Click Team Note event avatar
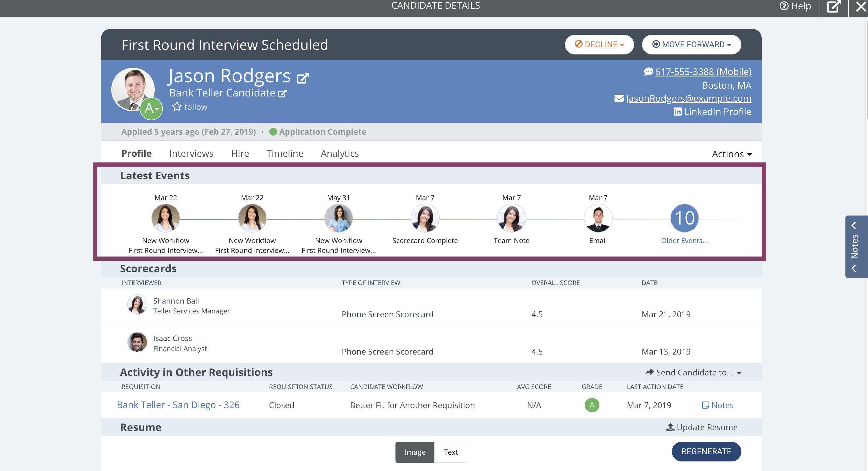868x471 pixels. [x=512, y=218]
